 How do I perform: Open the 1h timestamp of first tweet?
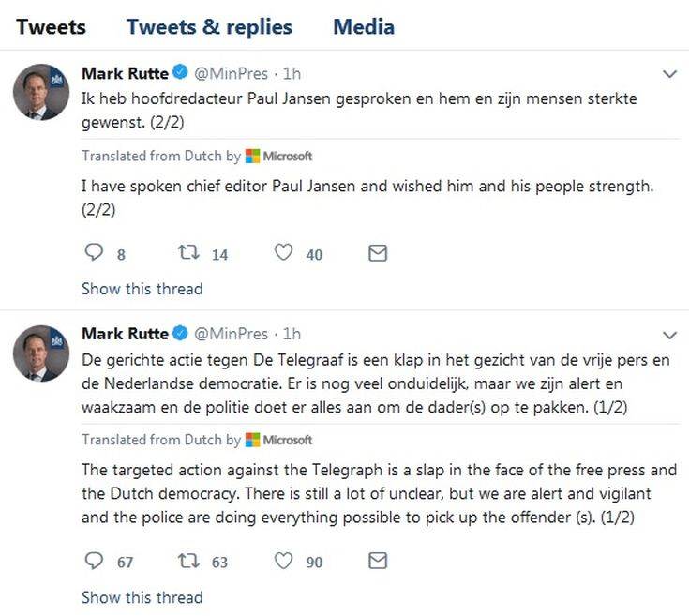[x=292, y=73]
